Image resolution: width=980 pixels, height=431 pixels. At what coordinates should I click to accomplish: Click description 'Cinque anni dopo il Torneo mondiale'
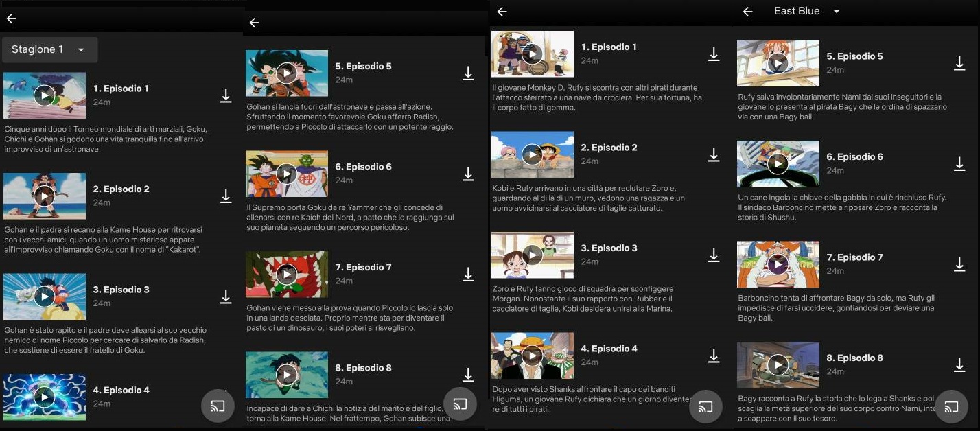tap(106, 139)
